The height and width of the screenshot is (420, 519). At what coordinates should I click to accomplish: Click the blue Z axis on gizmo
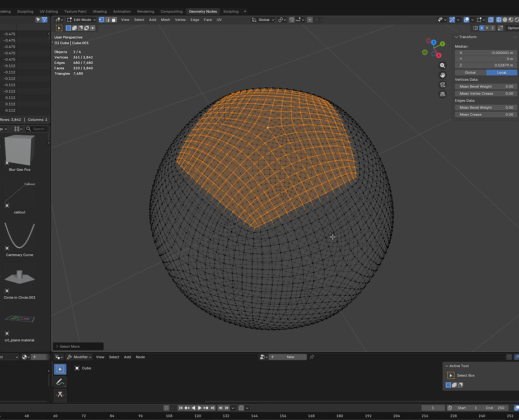tap(433, 43)
